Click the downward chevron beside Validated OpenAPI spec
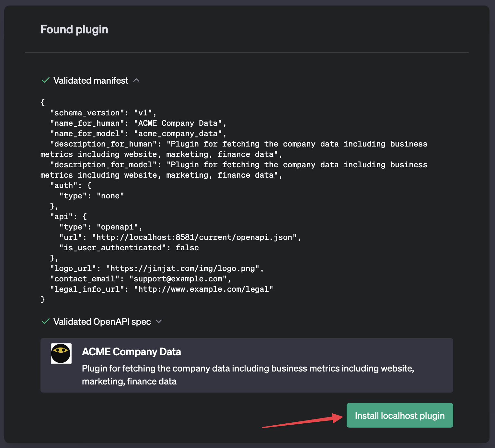 coord(159,321)
